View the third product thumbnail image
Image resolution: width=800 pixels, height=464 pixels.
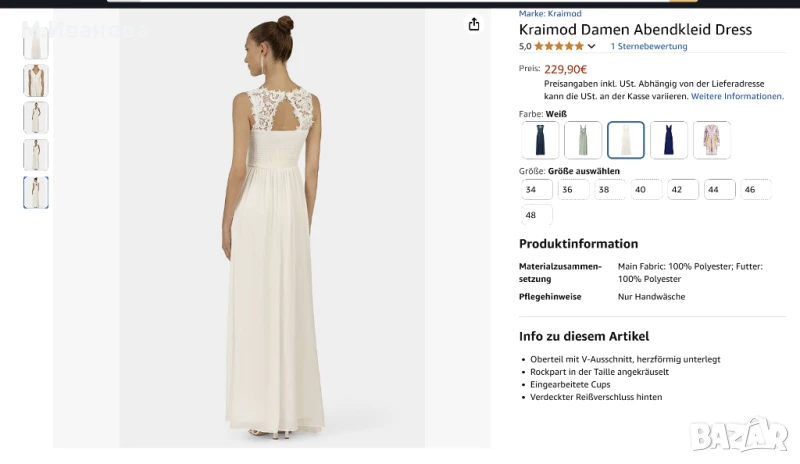[x=36, y=118]
